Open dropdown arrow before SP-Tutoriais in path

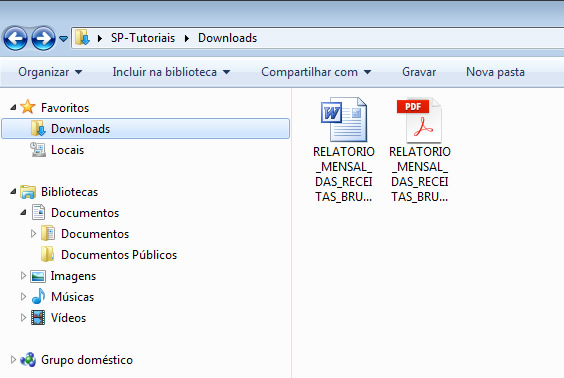point(100,38)
